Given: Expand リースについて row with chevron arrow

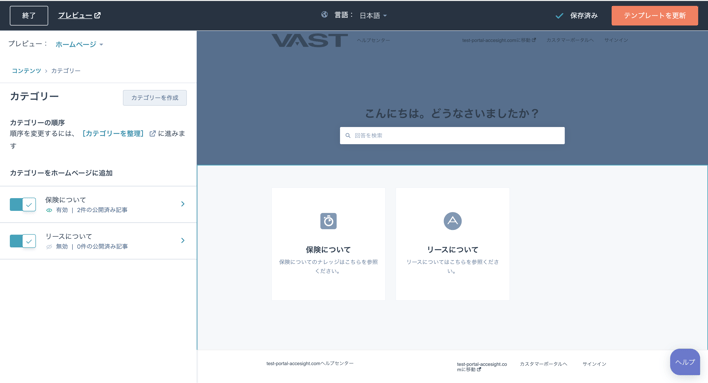Looking at the screenshot, I should 182,241.
